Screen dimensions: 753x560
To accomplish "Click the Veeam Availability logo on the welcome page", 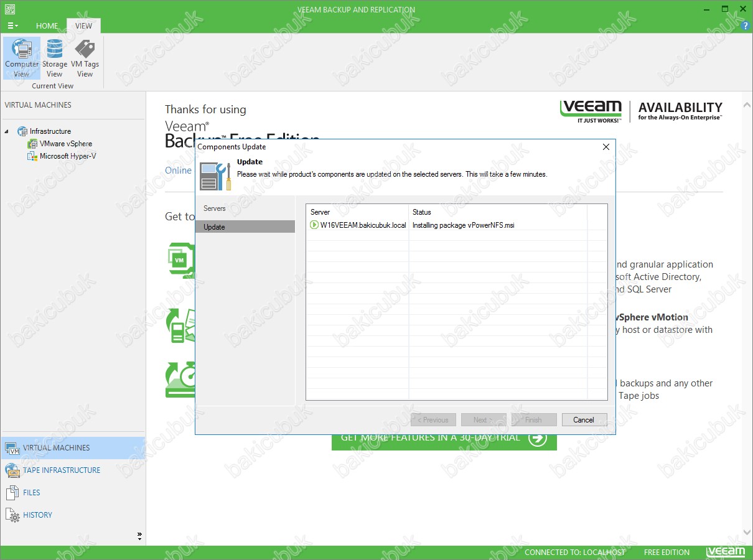I will [641, 111].
